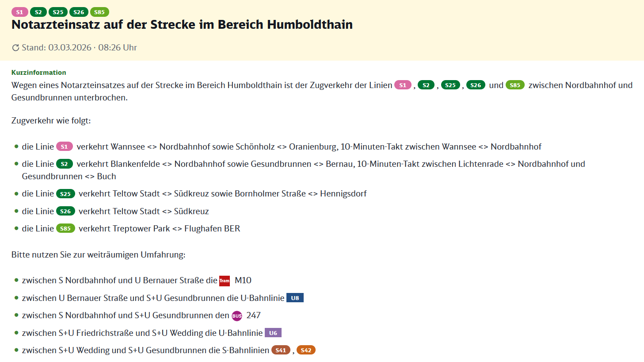Click the S2 badge above the headline

[x=38, y=12]
